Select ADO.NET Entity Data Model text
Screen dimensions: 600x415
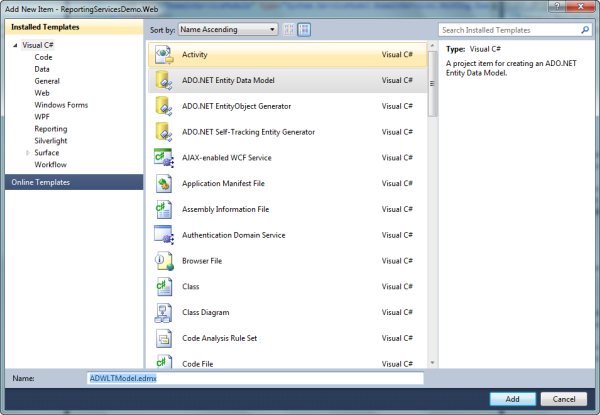pyautogui.click(x=228, y=80)
